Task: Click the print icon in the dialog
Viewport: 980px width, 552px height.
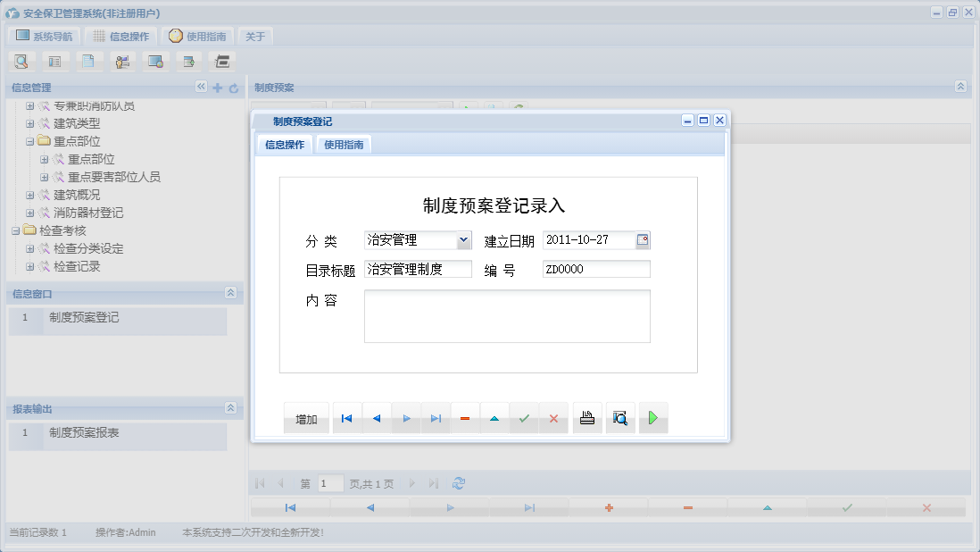Action: click(586, 417)
